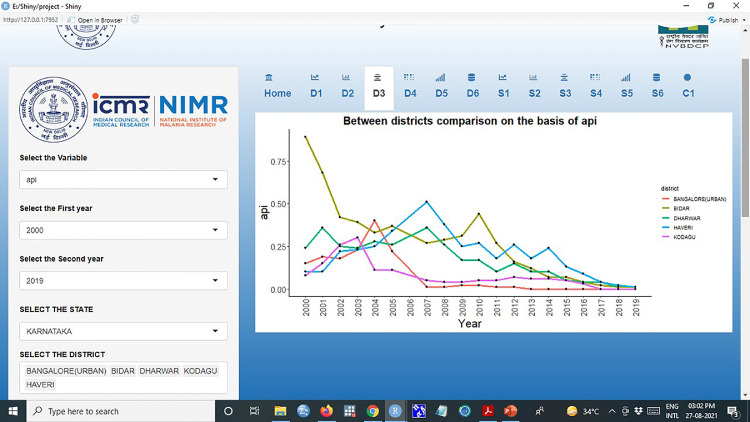The image size is (750, 422).
Task: Open the D5 signal bars tab
Action: tap(441, 86)
